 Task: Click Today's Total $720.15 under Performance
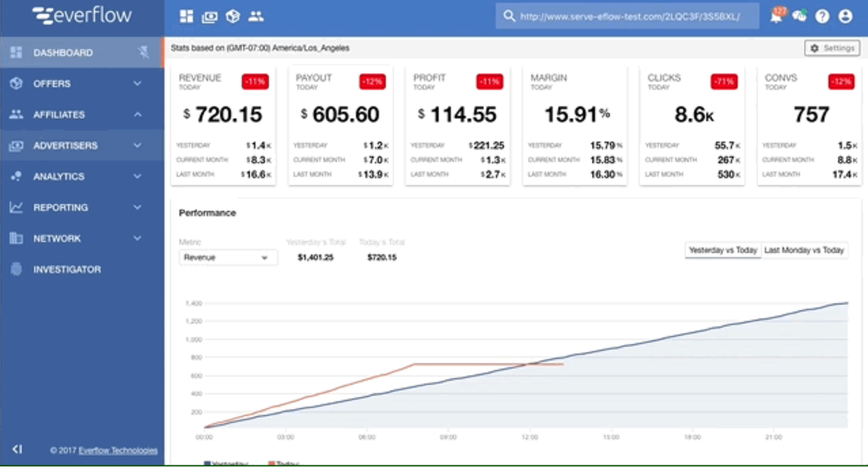click(381, 258)
